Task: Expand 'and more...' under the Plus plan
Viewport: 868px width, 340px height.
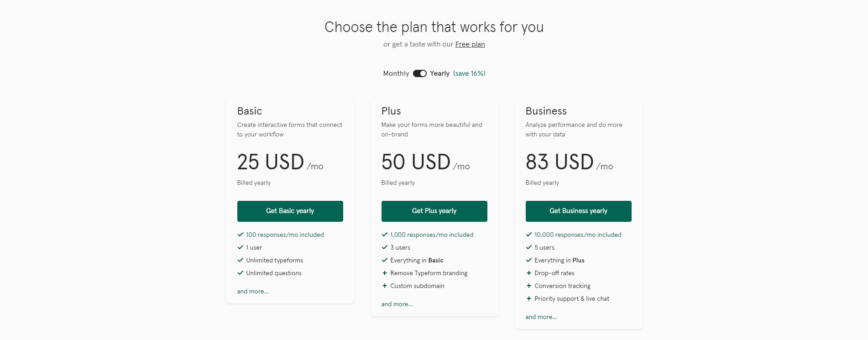Action: coord(397,304)
